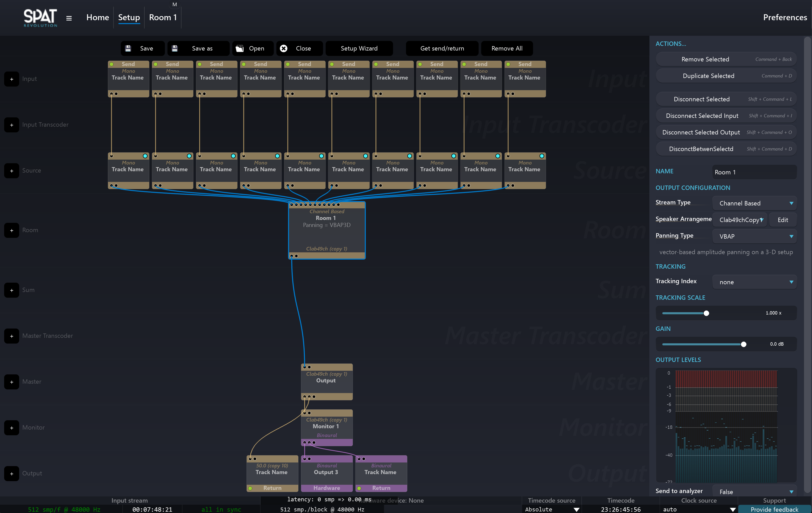Toggle the green indicator on second Send node
Viewport: 812px width, 513px height.
pos(156,64)
